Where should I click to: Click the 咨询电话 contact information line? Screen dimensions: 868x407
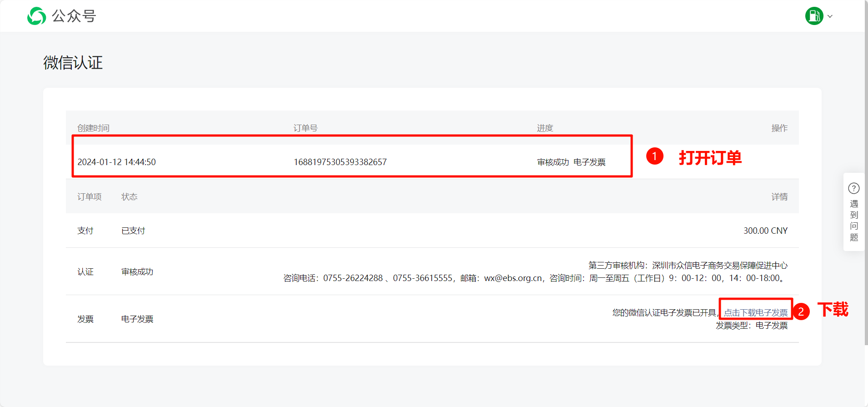(535, 278)
